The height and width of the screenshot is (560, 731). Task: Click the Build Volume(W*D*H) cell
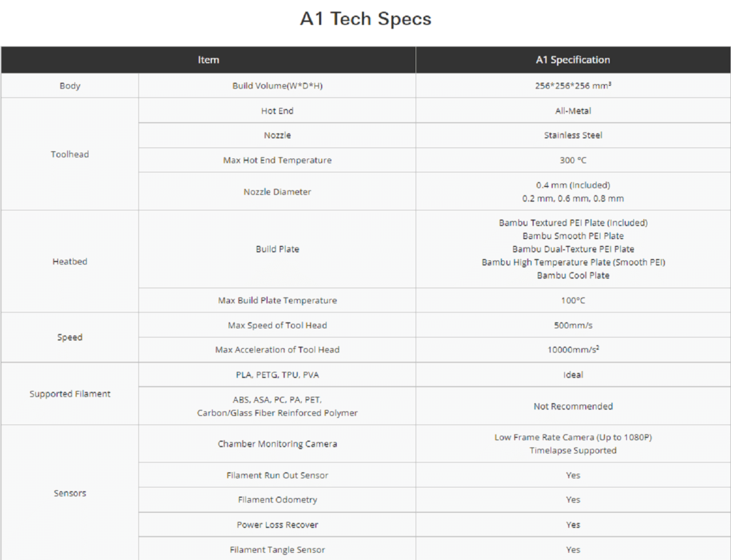coord(278,86)
